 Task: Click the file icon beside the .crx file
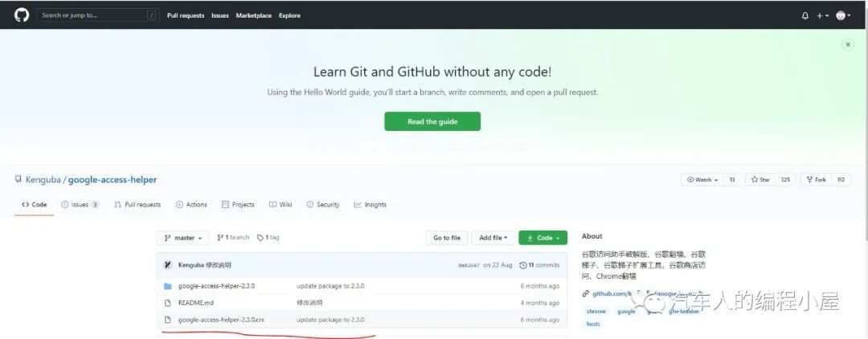(x=168, y=320)
